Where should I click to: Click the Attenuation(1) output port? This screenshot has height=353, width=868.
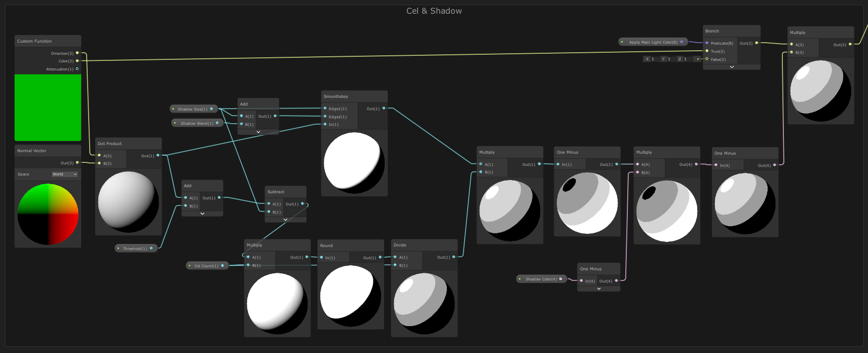coord(77,69)
